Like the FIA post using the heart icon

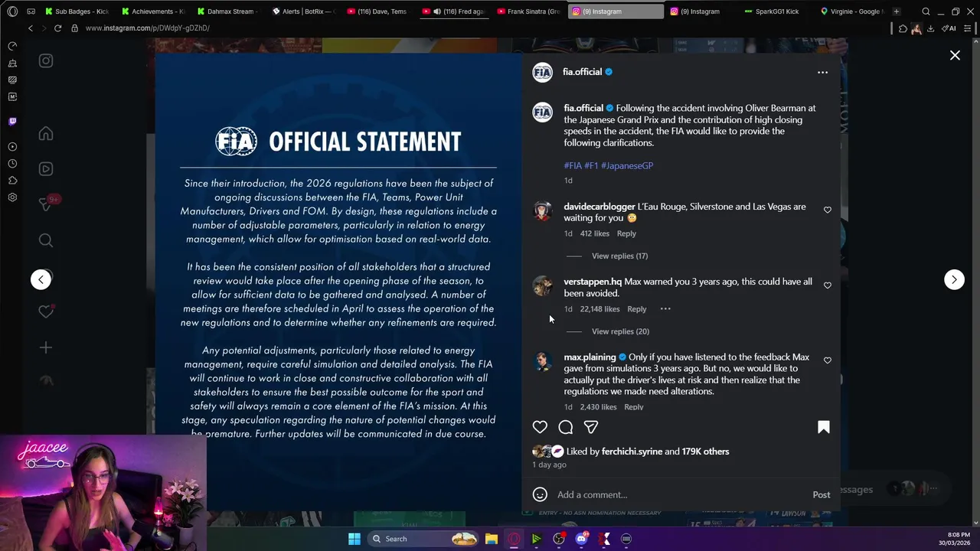[x=540, y=427]
